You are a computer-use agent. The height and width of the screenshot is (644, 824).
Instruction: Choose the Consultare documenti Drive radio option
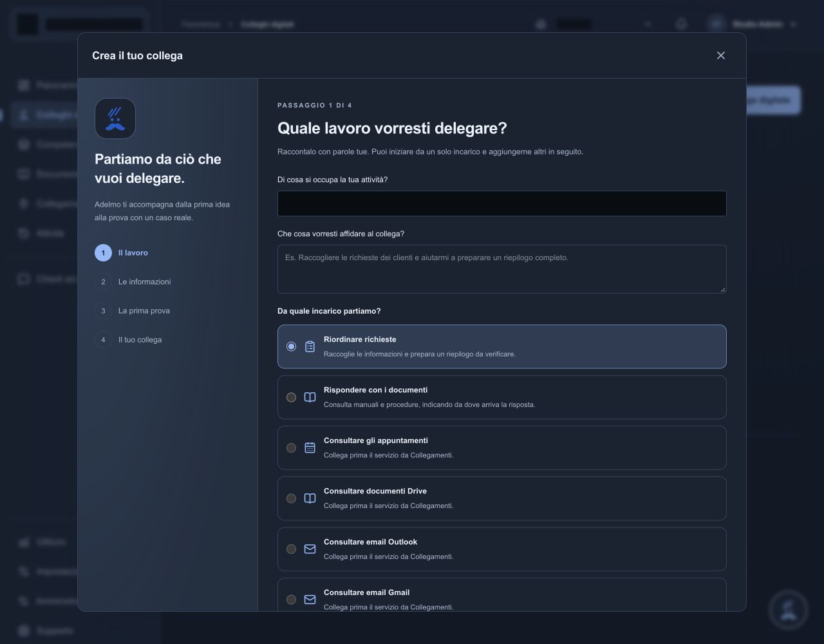click(x=291, y=498)
